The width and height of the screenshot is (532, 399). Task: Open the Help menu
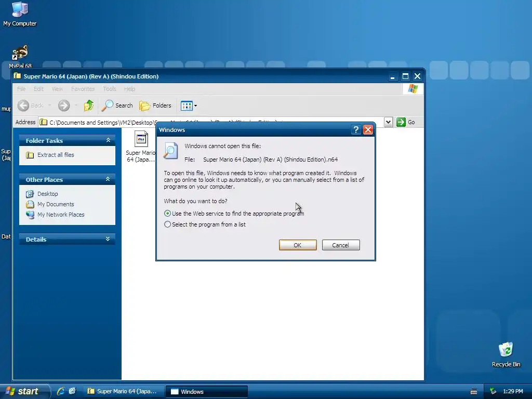[x=129, y=89]
